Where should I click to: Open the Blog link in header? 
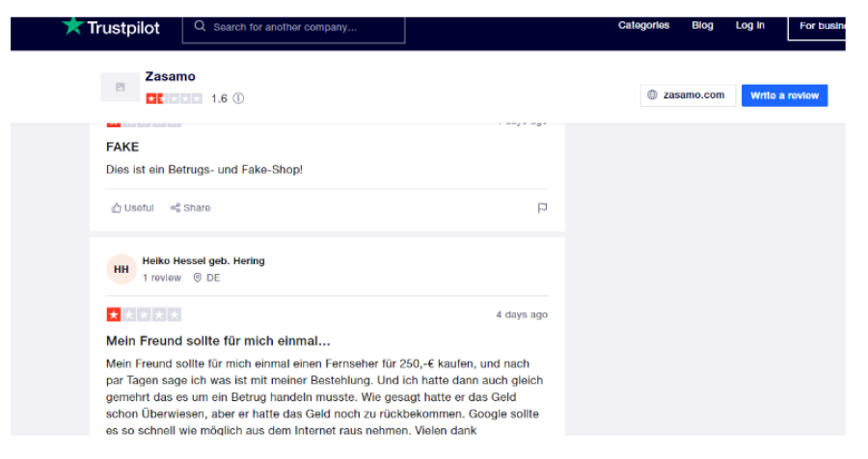pos(702,25)
